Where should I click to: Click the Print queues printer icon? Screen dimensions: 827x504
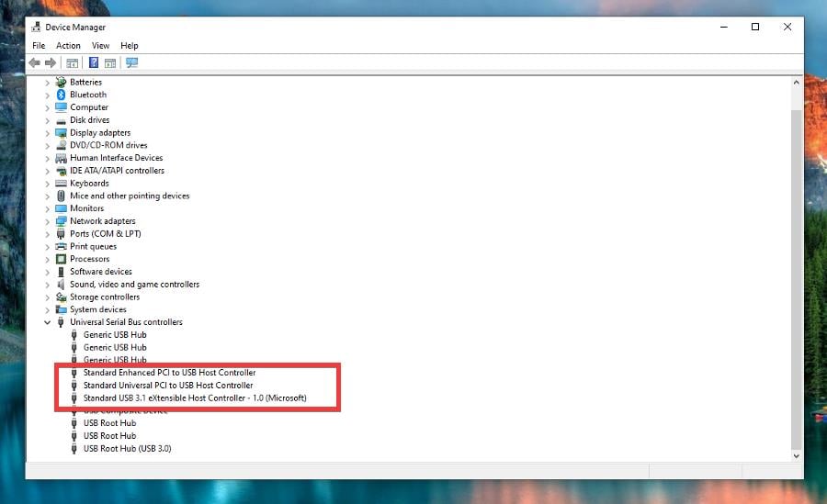61,246
